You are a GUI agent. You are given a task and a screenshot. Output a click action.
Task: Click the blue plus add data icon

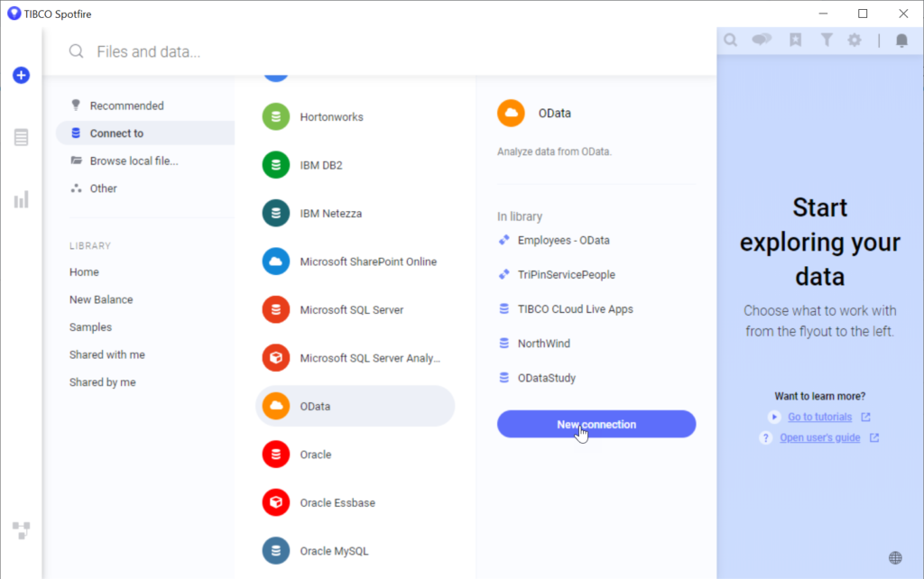point(21,76)
